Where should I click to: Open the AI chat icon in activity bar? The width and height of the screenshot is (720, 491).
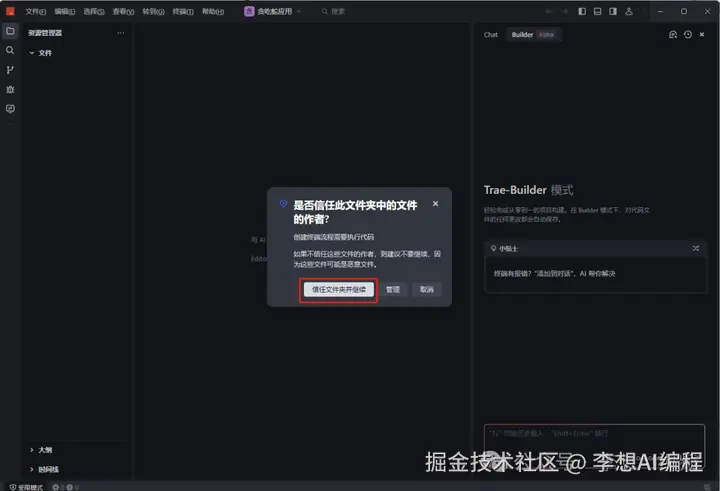click(10, 109)
